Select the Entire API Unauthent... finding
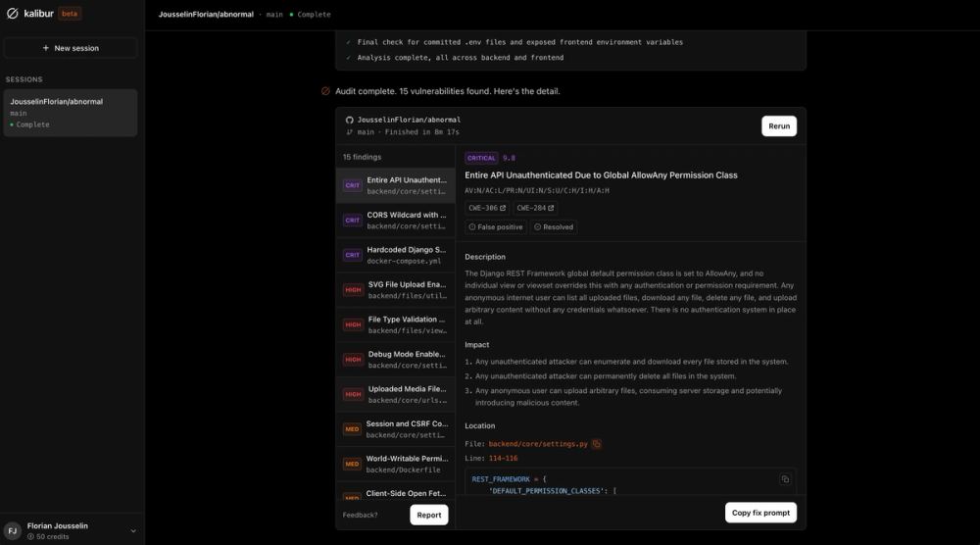This screenshot has width=980, height=545. tap(396, 185)
